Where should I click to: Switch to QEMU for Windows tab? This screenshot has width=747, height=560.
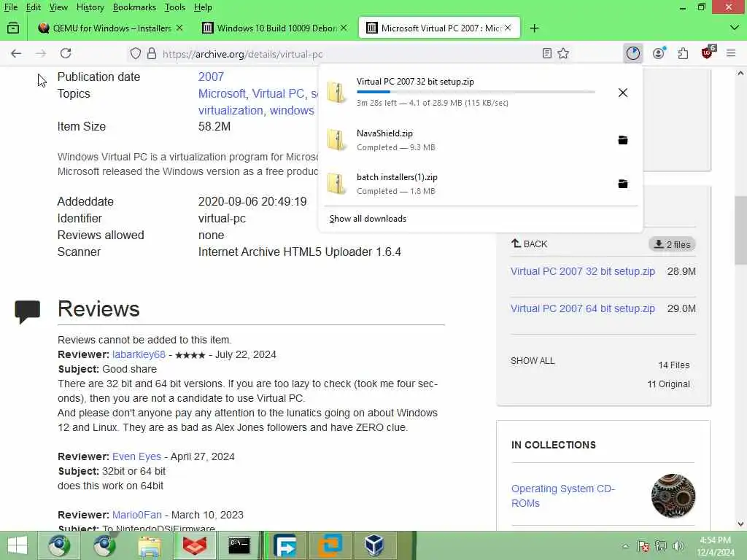111,28
